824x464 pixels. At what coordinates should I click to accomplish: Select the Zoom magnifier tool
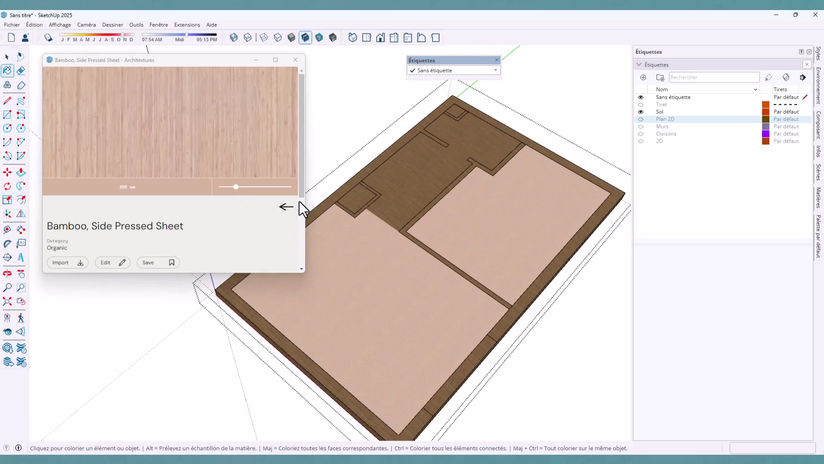click(7, 287)
